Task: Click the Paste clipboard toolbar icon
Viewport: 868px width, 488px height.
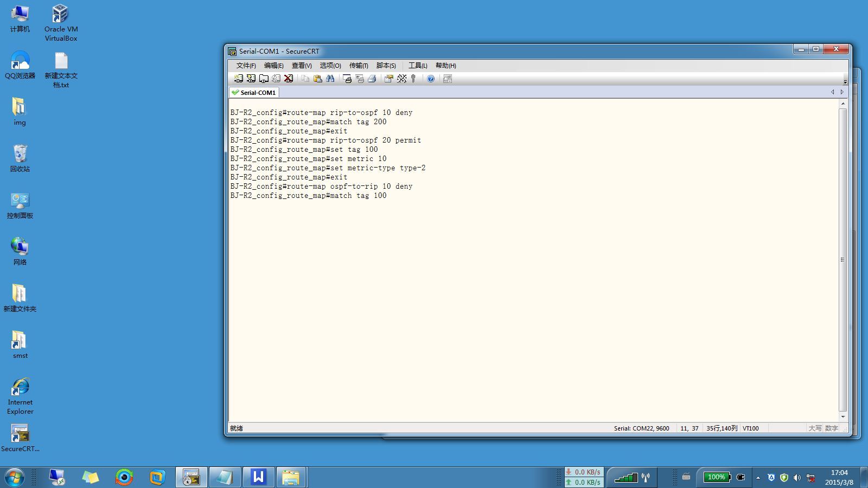Action: (318, 79)
